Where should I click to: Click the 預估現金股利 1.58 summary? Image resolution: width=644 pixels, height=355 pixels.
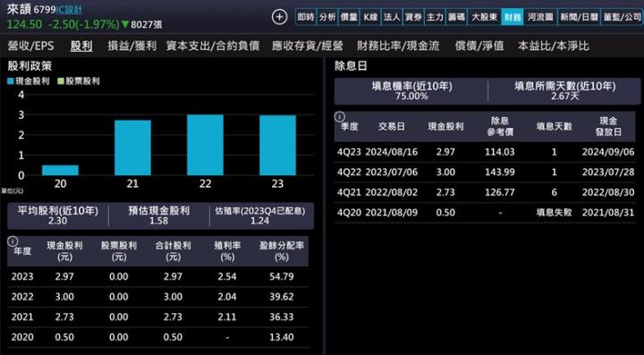point(159,216)
